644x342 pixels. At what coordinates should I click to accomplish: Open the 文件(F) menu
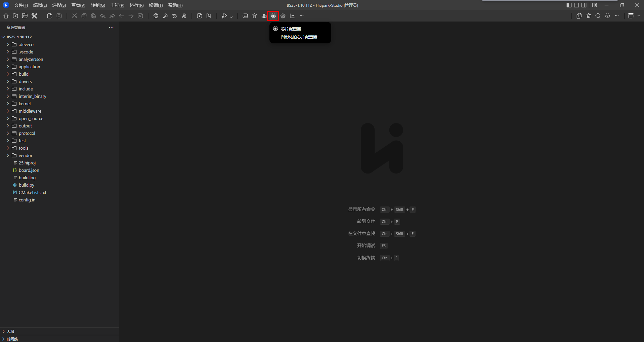click(x=21, y=5)
